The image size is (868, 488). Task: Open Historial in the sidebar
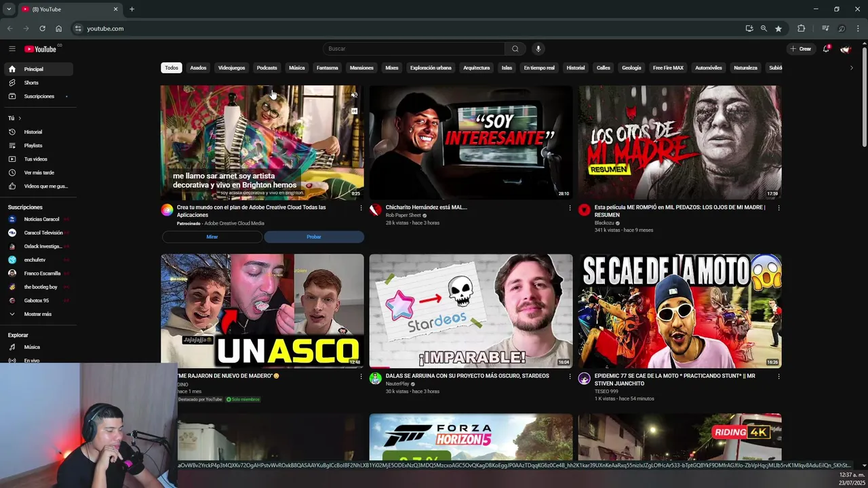(38, 132)
